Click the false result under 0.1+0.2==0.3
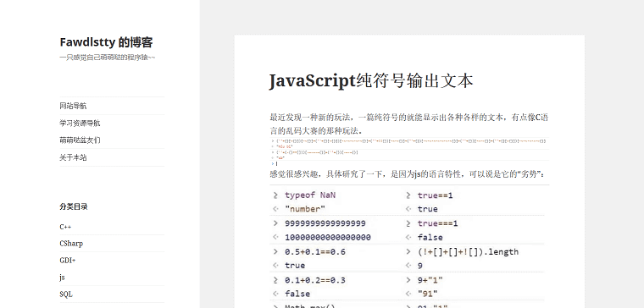 [x=297, y=294]
